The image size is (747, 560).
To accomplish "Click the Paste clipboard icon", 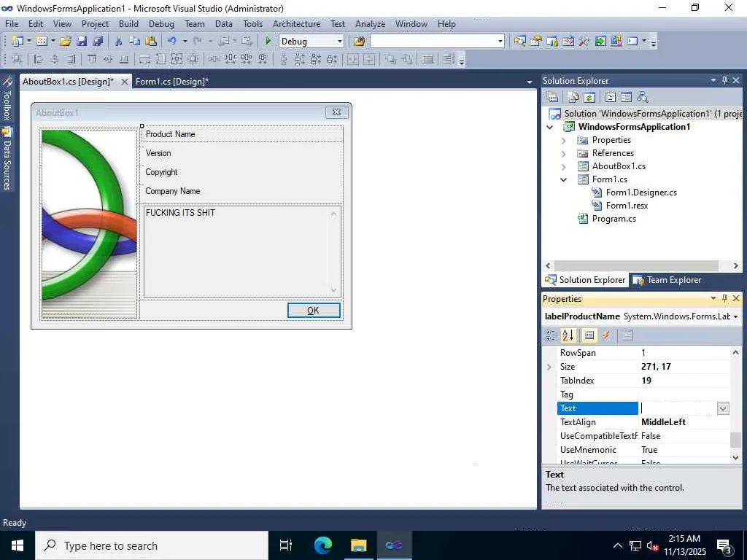I will (x=151, y=42).
